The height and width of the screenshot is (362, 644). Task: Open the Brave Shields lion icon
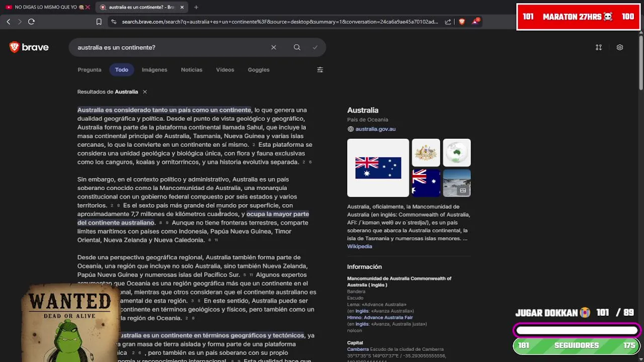pos(462,22)
